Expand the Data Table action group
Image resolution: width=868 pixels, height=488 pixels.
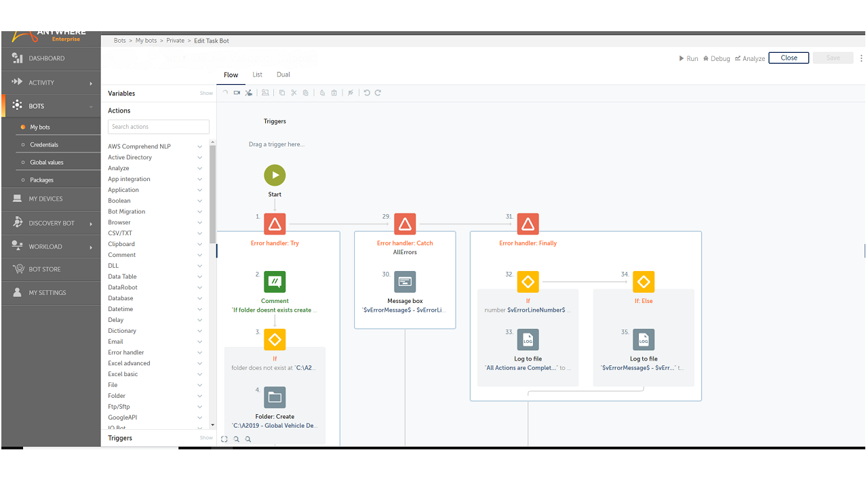click(200, 277)
